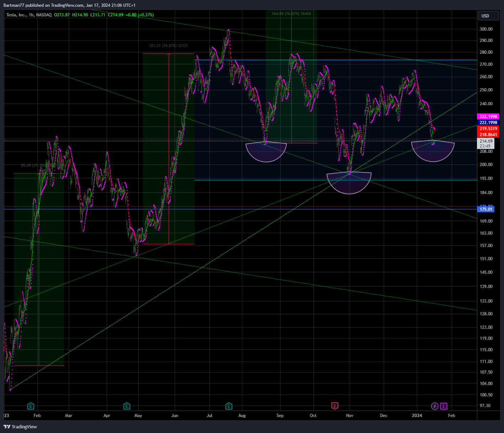Click the high value H214.90
This screenshot has height=433, width=504.
(80, 15)
